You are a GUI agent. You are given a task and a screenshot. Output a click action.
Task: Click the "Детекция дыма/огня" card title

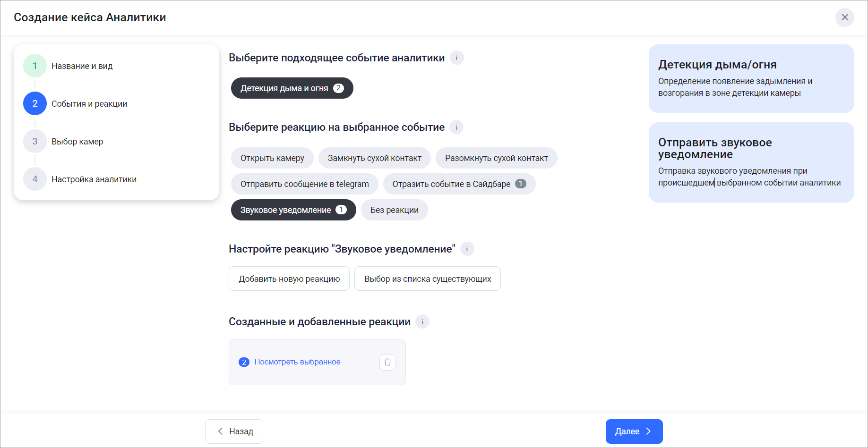coord(717,65)
